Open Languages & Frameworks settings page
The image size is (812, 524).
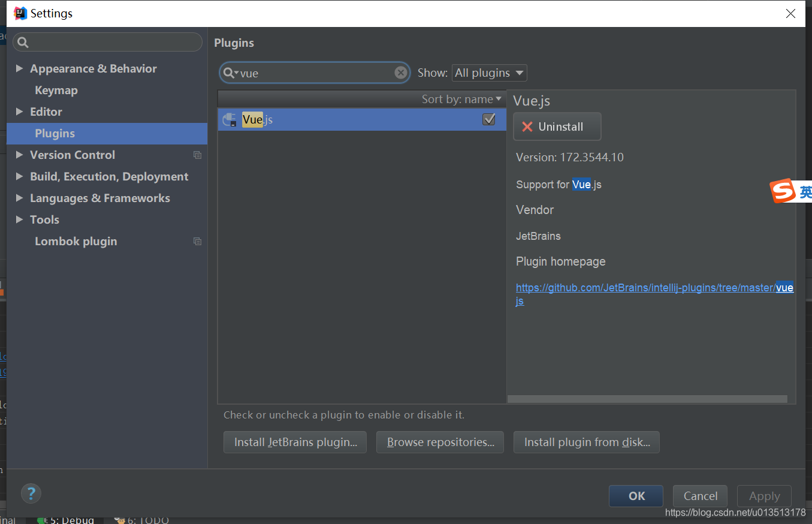100,198
